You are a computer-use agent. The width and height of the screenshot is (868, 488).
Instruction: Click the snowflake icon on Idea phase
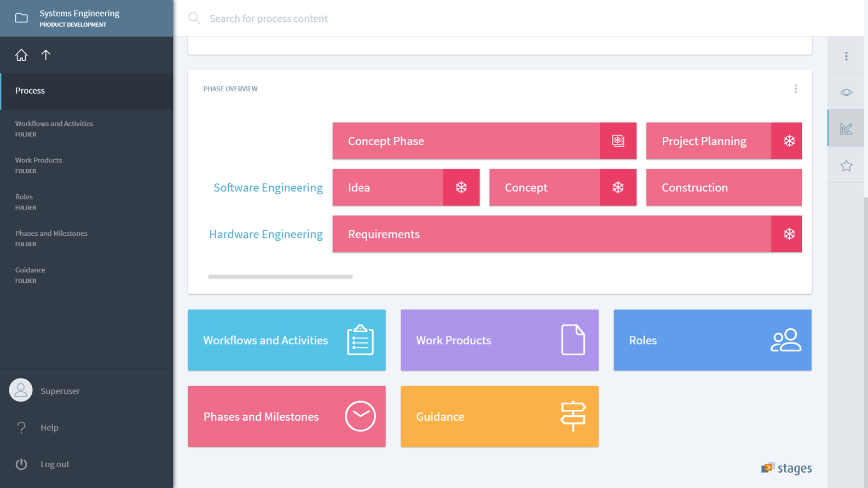[x=461, y=188]
